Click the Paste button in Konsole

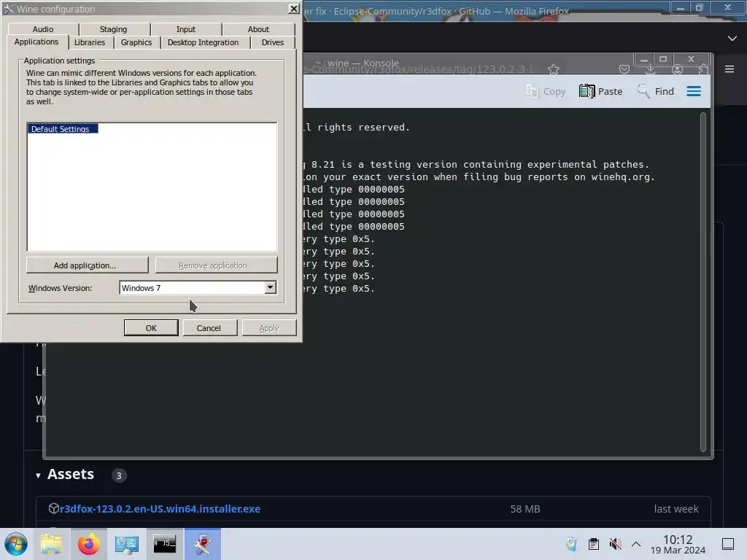click(601, 91)
